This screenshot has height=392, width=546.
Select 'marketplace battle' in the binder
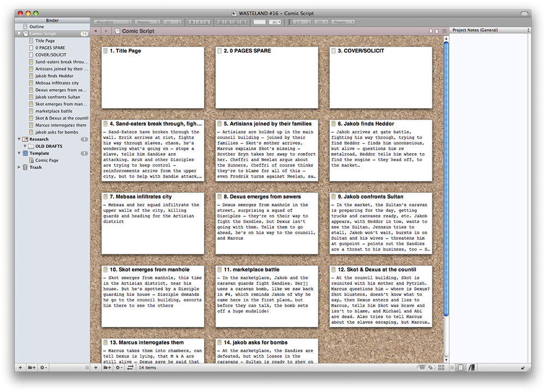[x=54, y=111]
